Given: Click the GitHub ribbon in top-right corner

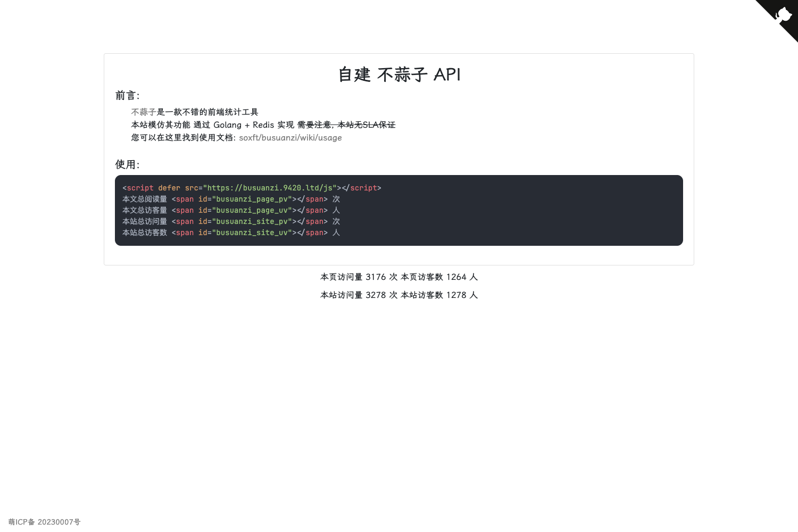Looking at the screenshot, I should click(x=780, y=18).
